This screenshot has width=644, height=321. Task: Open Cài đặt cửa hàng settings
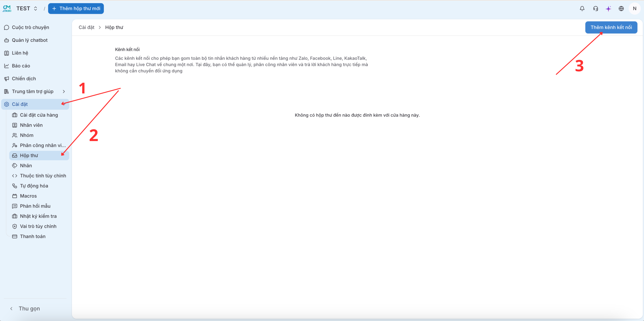coord(39,115)
